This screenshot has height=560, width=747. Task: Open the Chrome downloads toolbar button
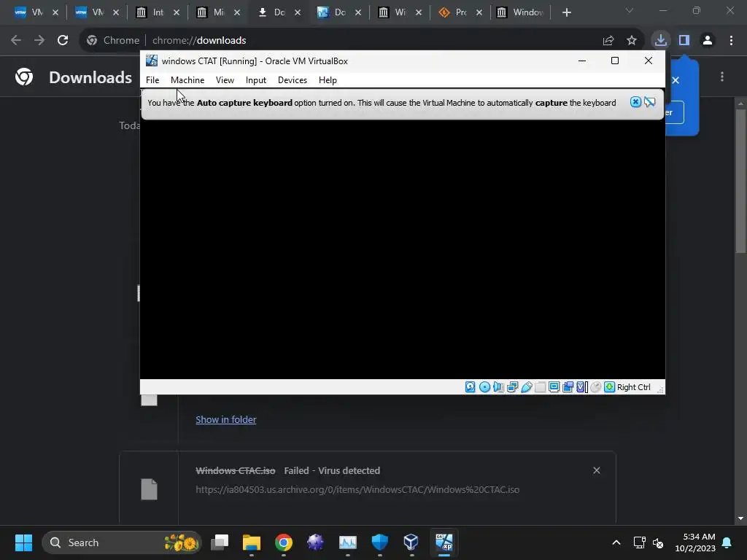pos(661,41)
